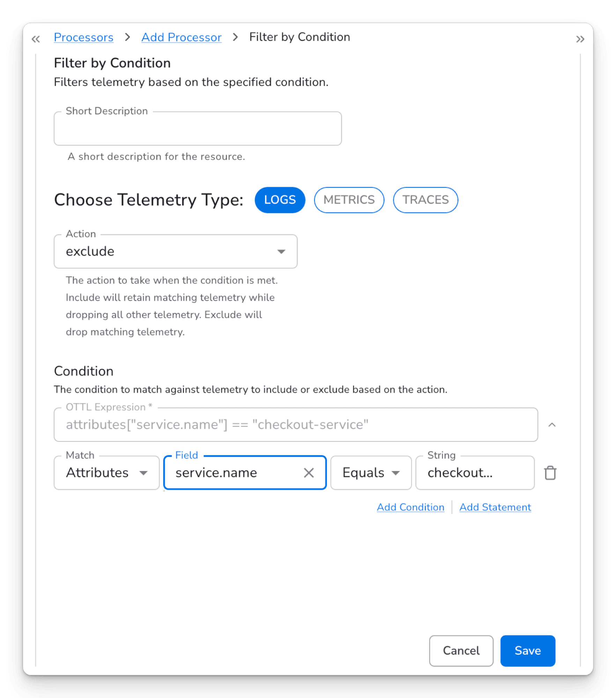Open the Action dropdown showing exclude

coord(176,251)
